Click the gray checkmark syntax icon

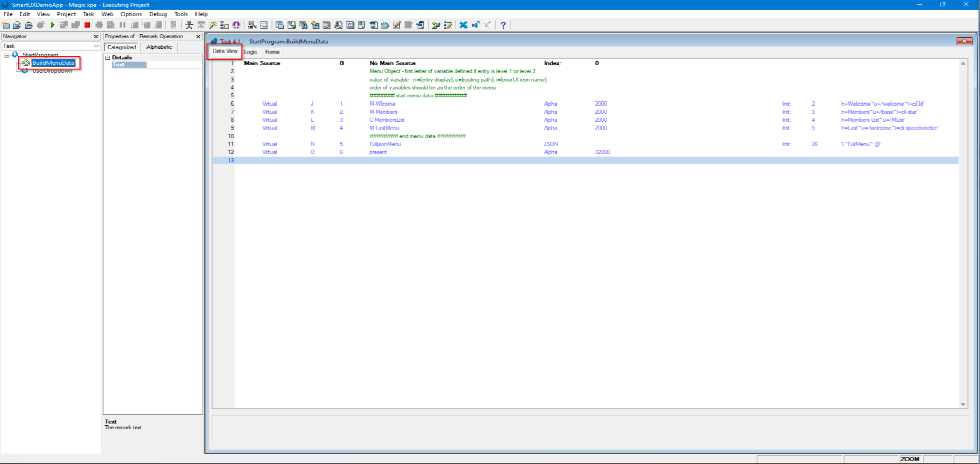tap(487, 24)
